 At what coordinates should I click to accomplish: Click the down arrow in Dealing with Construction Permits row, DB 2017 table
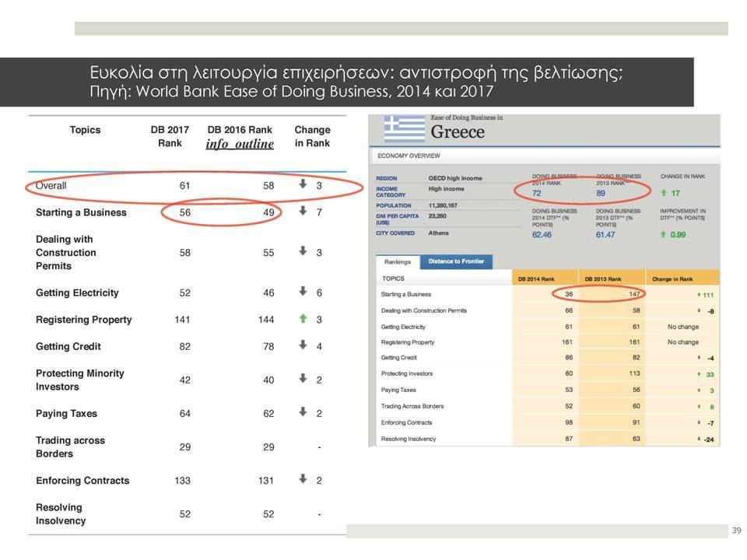coord(303,251)
